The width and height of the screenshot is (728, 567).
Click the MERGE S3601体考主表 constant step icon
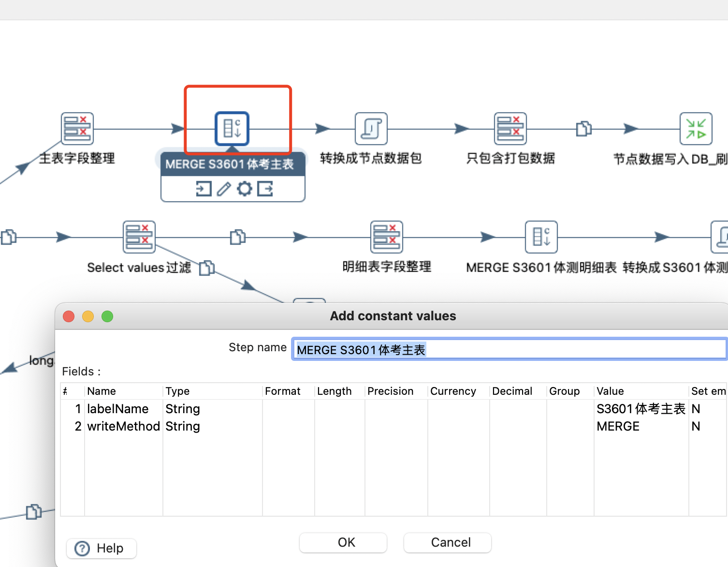pos(232,129)
